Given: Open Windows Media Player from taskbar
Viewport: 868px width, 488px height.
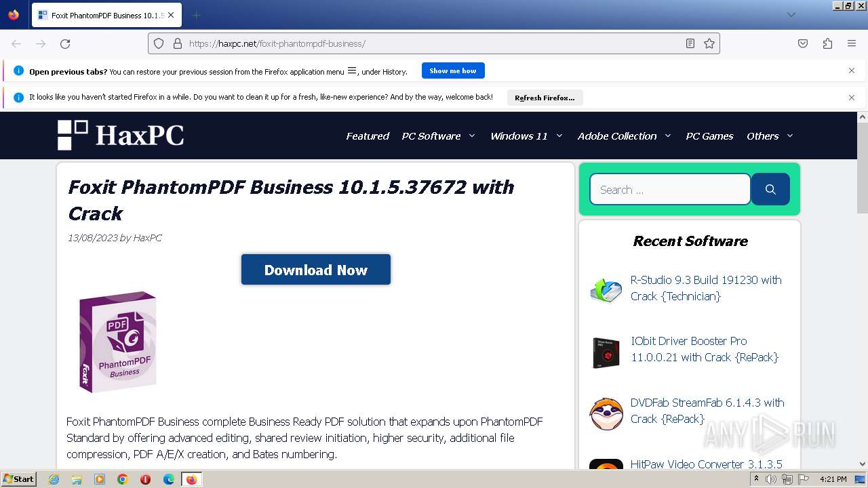Looking at the screenshot, I should [100, 479].
